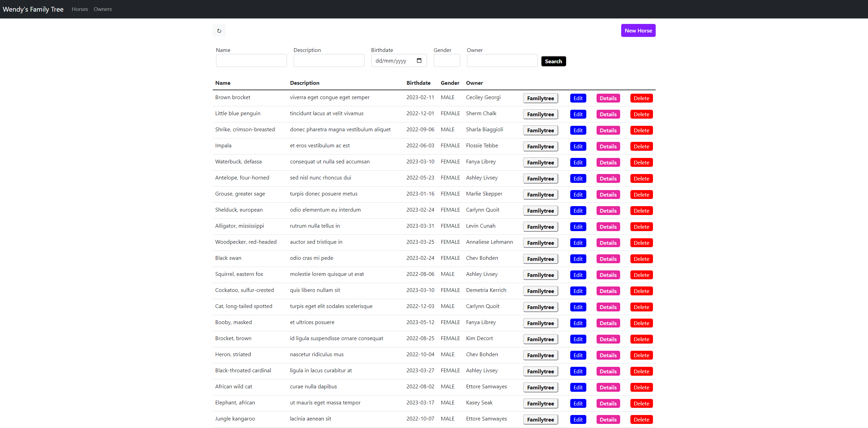
Task: Open Details for Elephant, african
Action: pyautogui.click(x=608, y=403)
